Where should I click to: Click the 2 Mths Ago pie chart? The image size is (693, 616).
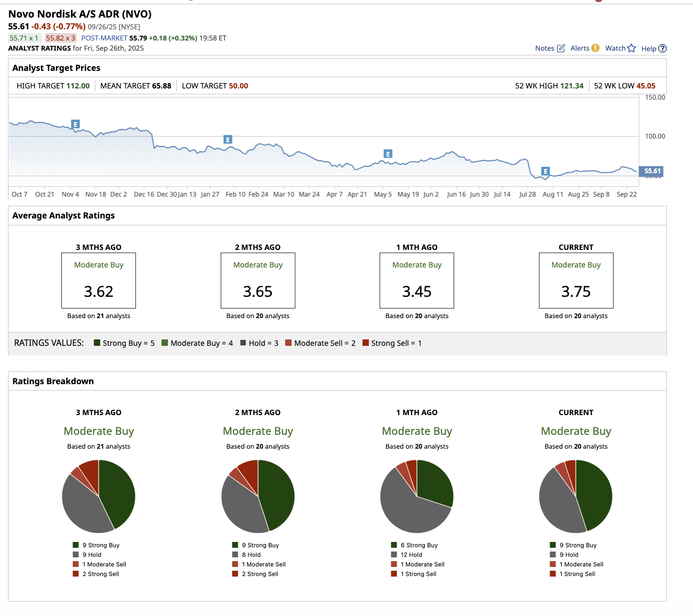258,496
